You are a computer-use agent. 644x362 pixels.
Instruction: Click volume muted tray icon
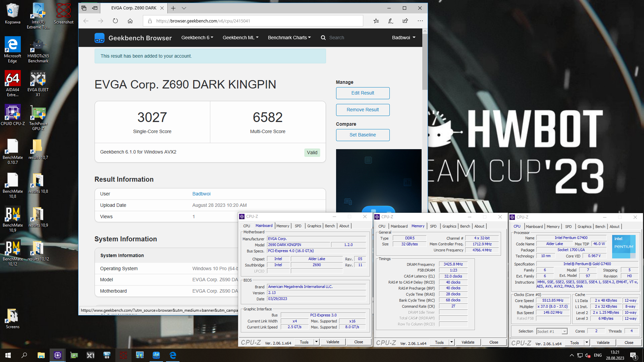tap(588, 355)
